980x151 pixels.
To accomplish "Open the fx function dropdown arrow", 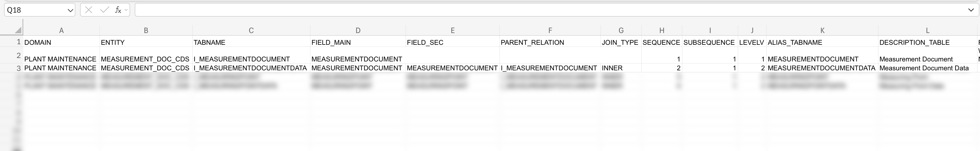I will [126, 10].
